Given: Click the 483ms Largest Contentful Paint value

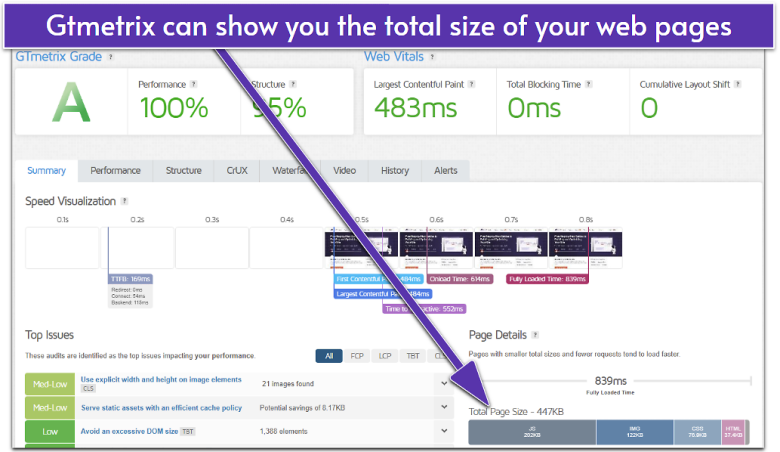Looking at the screenshot, I should [416, 108].
